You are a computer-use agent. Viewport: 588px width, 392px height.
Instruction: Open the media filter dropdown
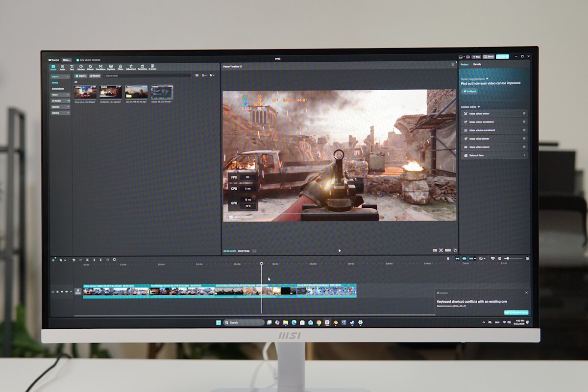click(x=212, y=75)
